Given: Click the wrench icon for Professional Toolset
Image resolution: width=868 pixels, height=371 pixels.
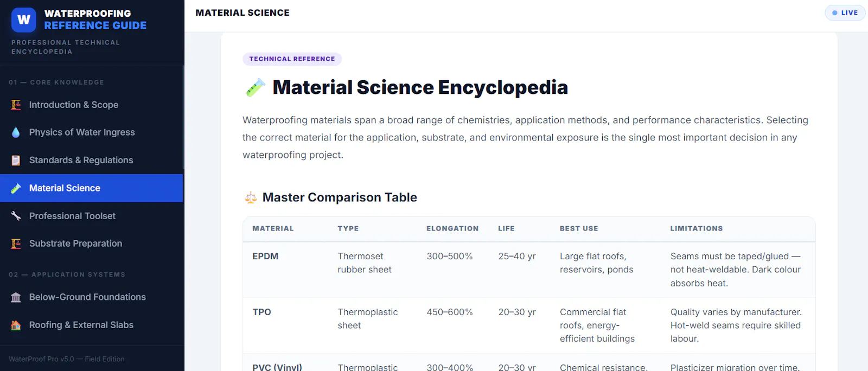Looking at the screenshot, I should pyautogui.click(x=16, y=216).
